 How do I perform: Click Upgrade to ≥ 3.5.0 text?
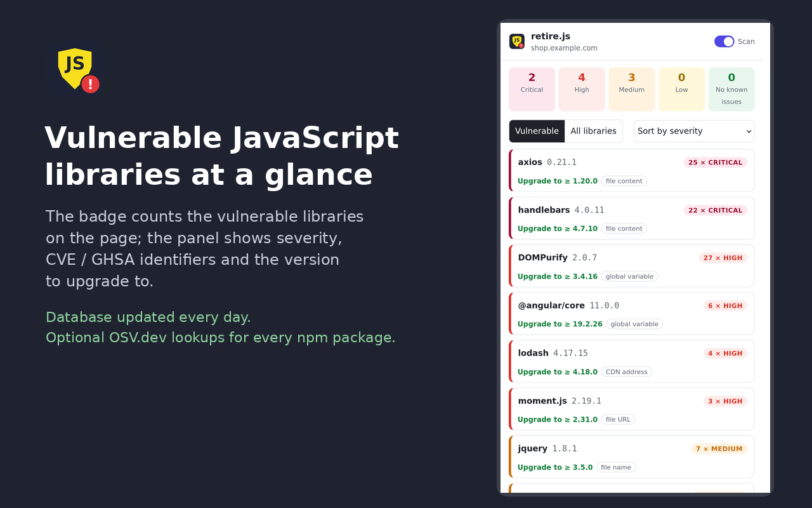[x=555, y=467]
